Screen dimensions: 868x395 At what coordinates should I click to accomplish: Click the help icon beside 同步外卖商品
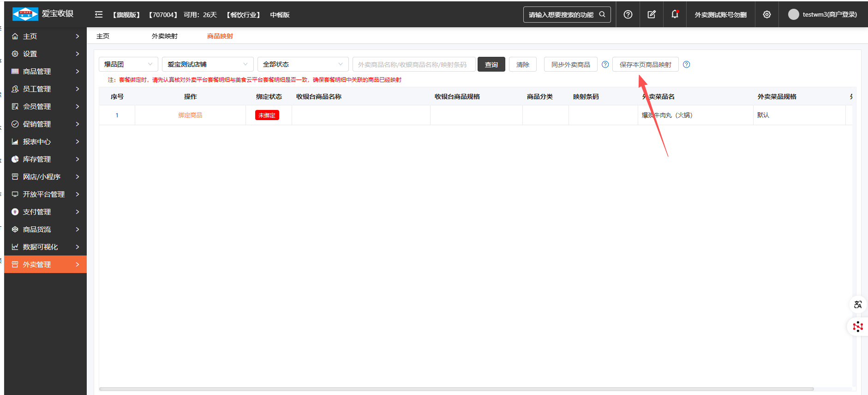605,65
